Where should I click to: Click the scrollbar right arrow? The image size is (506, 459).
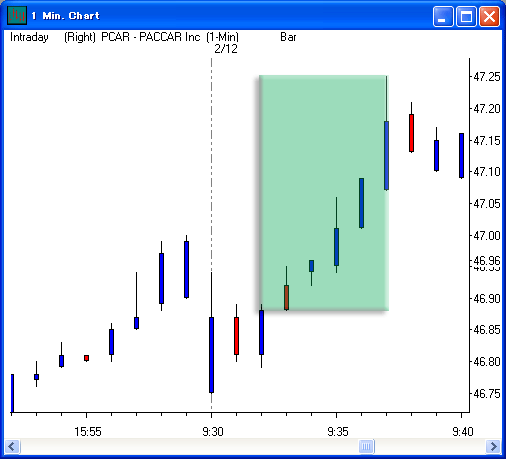point(493,446)
